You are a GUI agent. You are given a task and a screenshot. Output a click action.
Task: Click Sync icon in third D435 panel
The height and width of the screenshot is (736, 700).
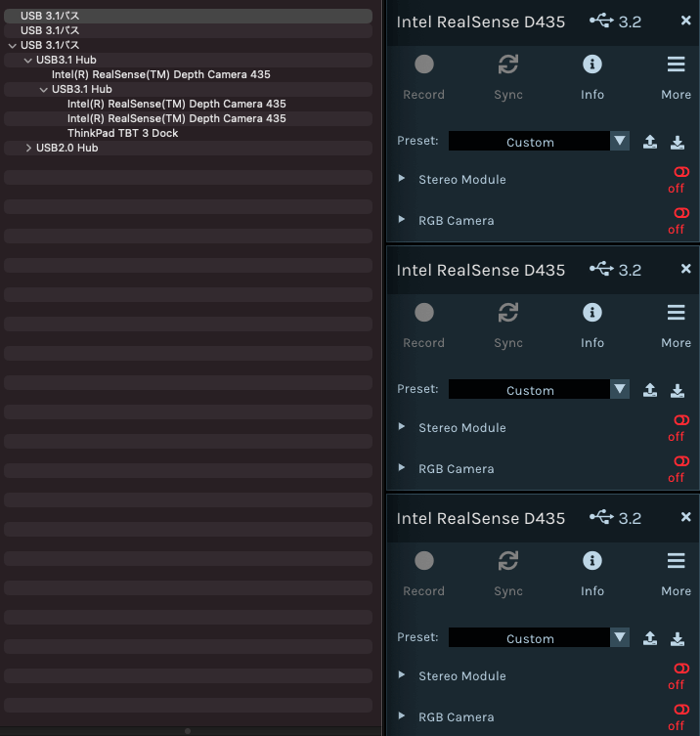508,561
